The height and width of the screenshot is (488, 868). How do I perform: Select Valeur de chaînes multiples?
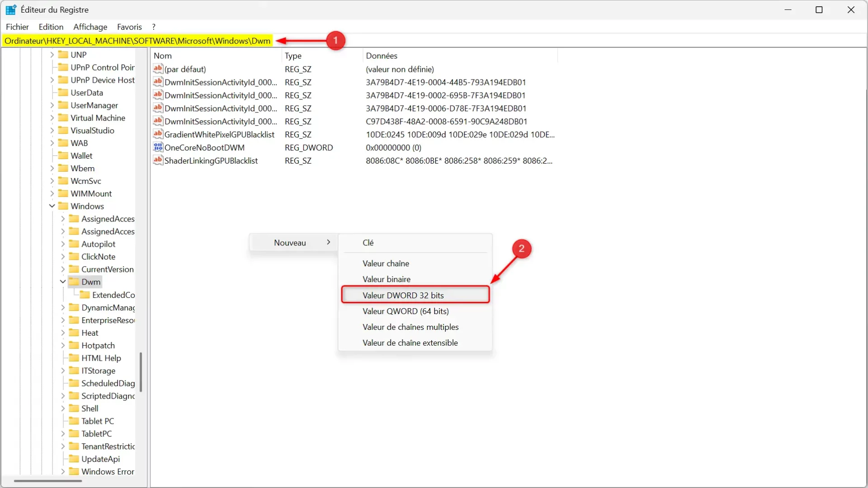coord(415,327)
